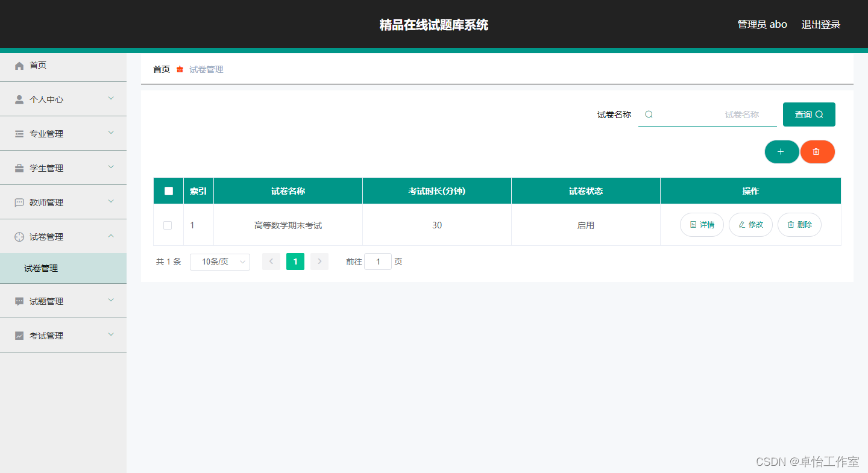
Task: Expand the 教师管理 menu chevron
Action: tap(111, 201)
